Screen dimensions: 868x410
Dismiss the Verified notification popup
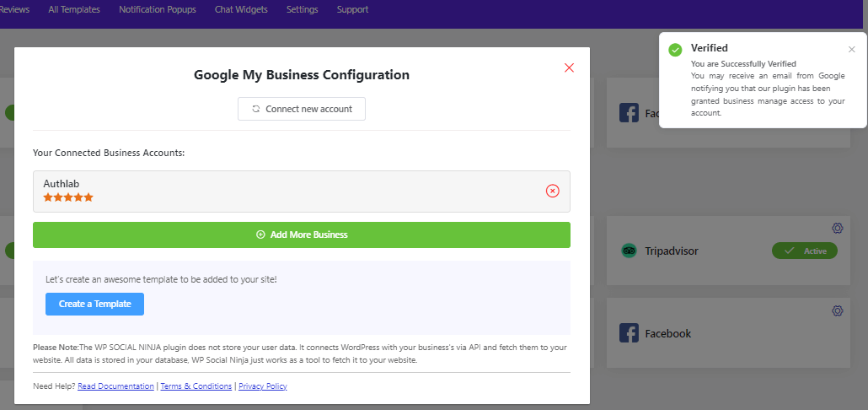(x=851, y=49)
